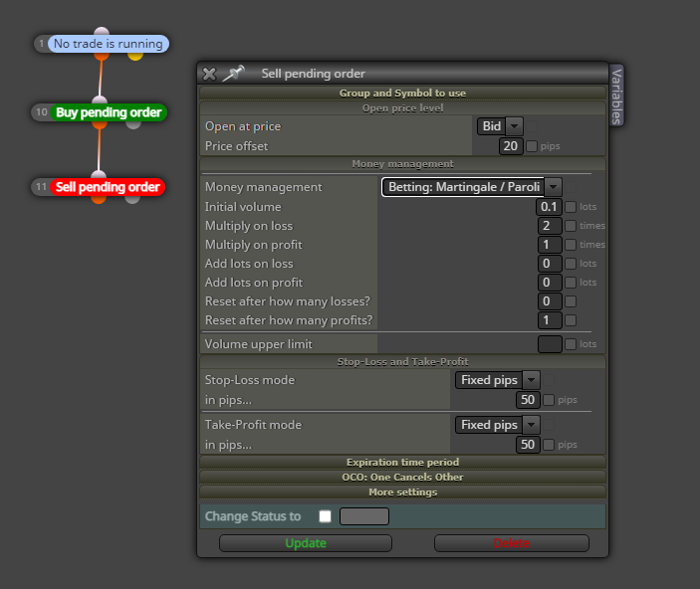Edit the Multiply on loss field
The width and height of the screenshot is (700, 589).
pos(550,226)
